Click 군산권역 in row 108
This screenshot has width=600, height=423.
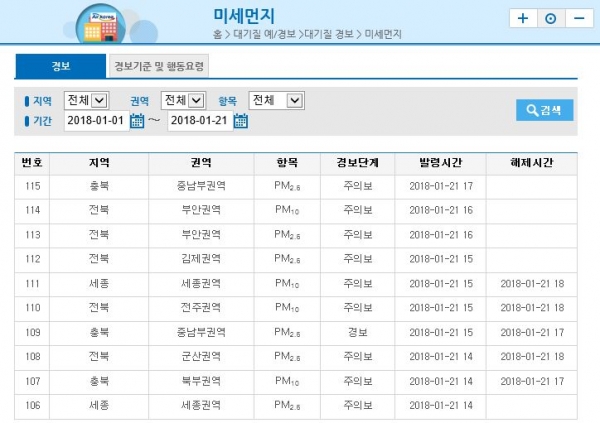pyautogui.click(x=201, y=357)
